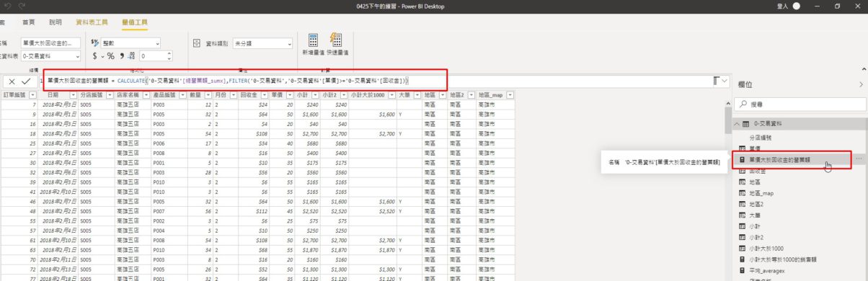This screenshot has height=281, width=868.
Task: Click the redo arrow in title bar
Action: (x=22, y=6)
